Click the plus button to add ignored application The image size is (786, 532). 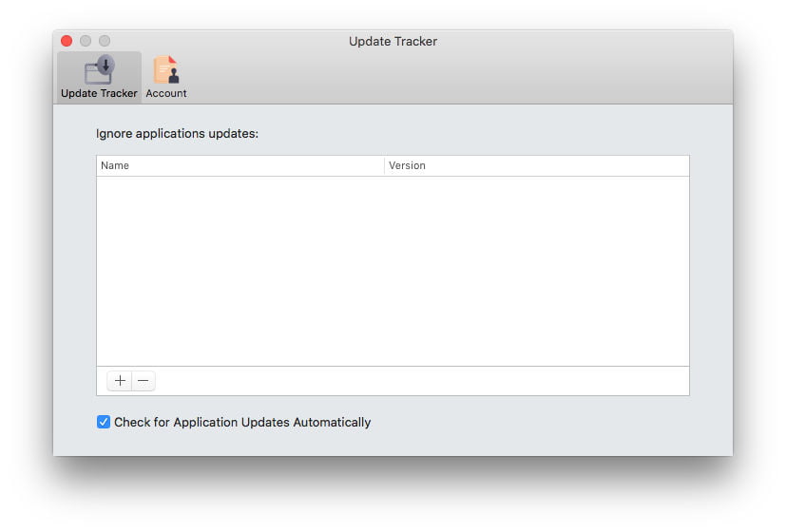120,381
